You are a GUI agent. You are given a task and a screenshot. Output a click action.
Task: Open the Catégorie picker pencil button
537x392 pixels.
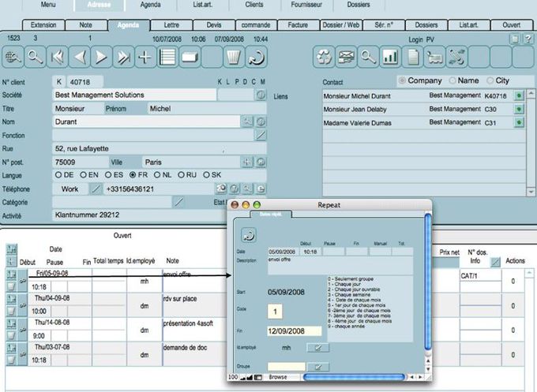pyautogui.click(x=178, y=202)
